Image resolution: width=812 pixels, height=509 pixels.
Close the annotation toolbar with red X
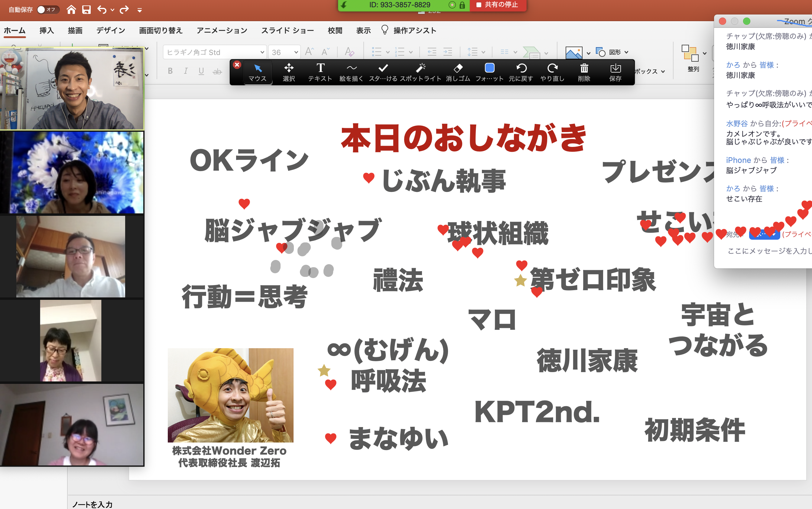coord(237,65)
